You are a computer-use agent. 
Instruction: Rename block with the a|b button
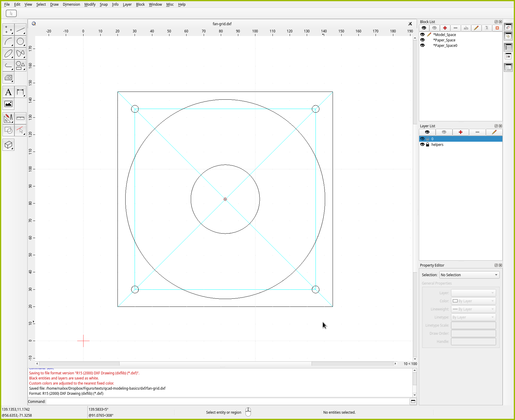466,28
